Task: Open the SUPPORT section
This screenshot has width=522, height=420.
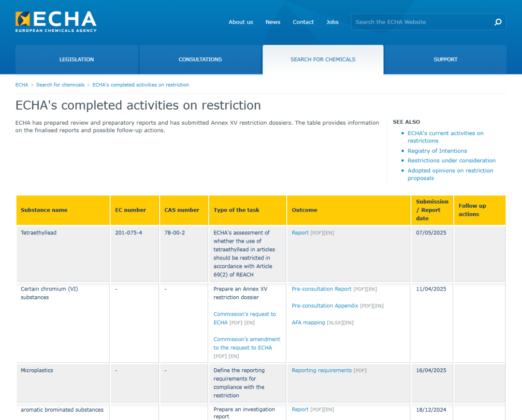Action: 445,59
